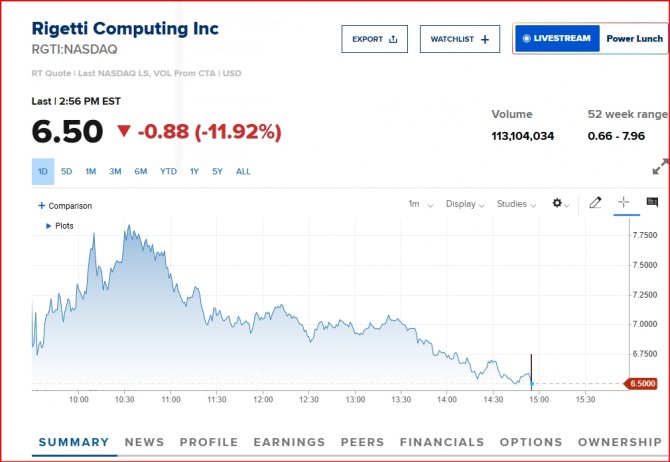Open the Power Lunch link

[634, 39]
